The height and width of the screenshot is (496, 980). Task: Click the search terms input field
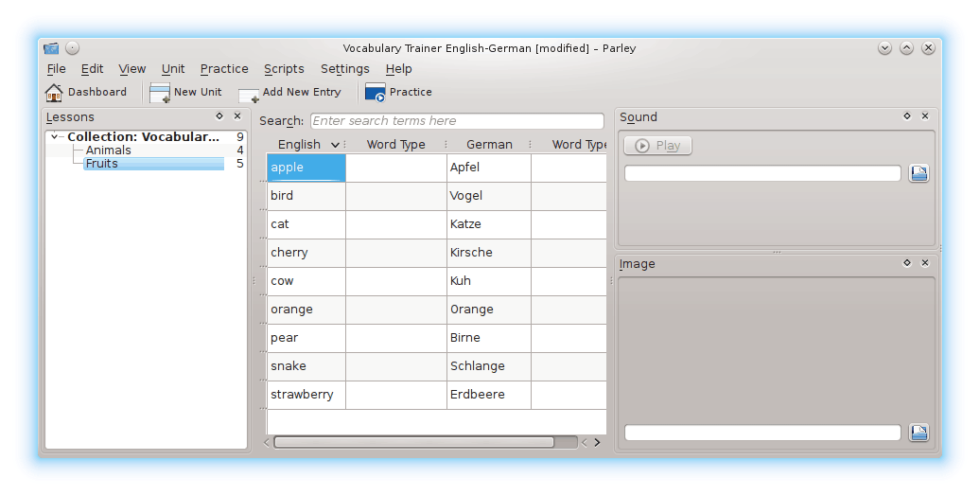pyautogui.click(x=457, y=121)
